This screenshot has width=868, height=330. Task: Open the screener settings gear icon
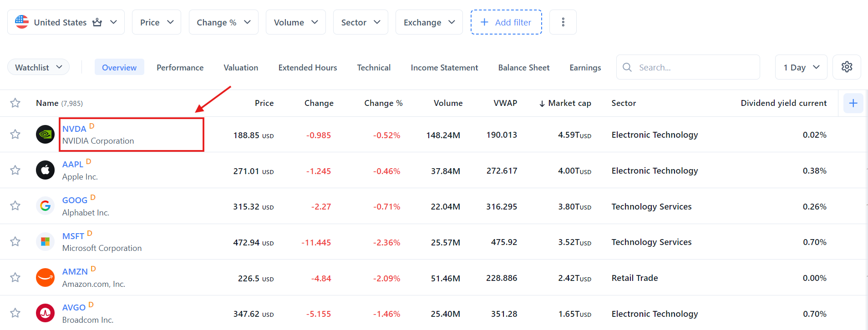[847, 67]
